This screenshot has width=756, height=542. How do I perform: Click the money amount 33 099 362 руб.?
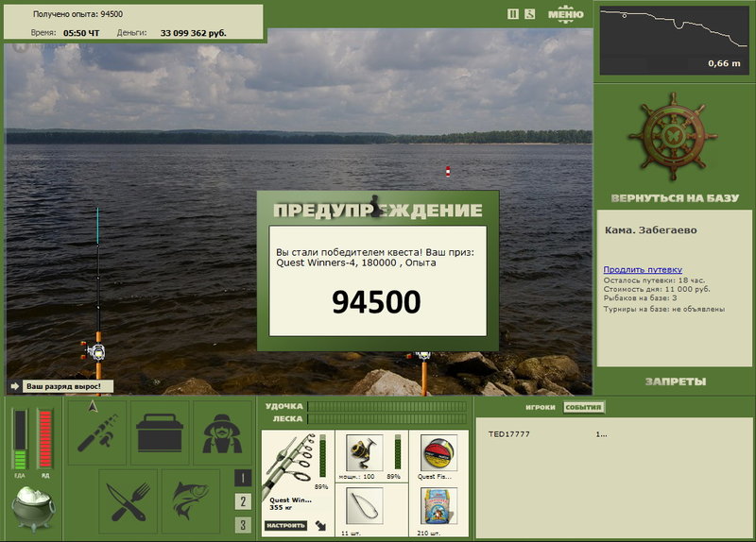tap(194, 33)
